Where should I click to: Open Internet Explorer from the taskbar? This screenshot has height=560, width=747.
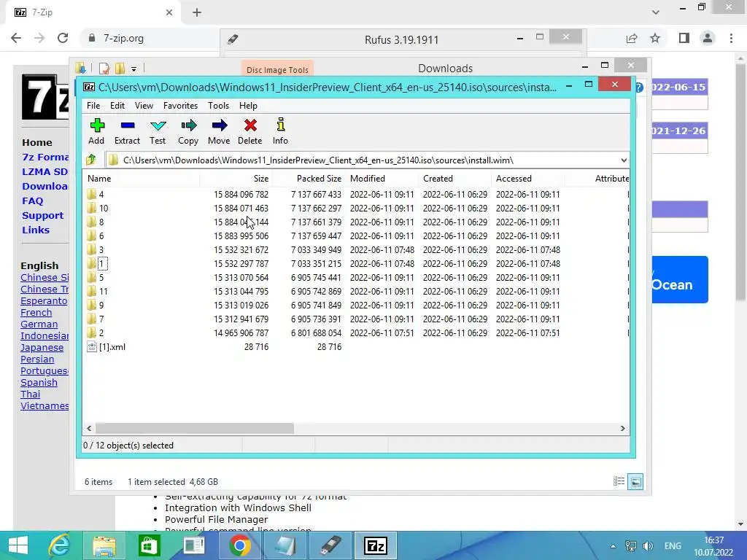point(59,545)
